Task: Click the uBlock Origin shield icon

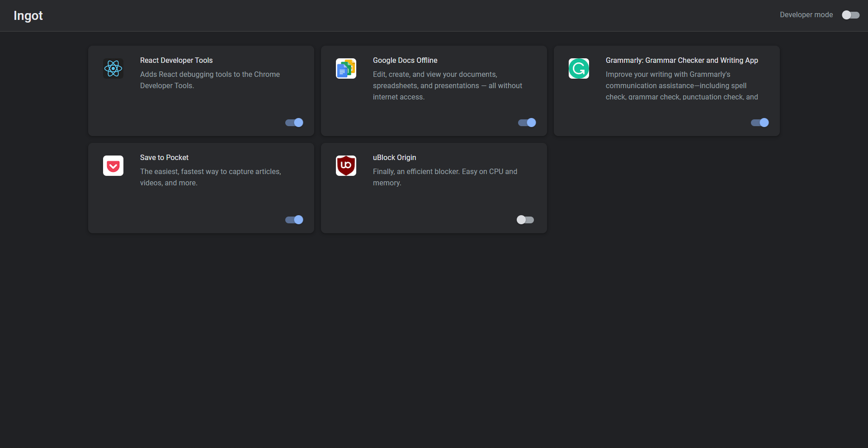Action: (346, 166)
